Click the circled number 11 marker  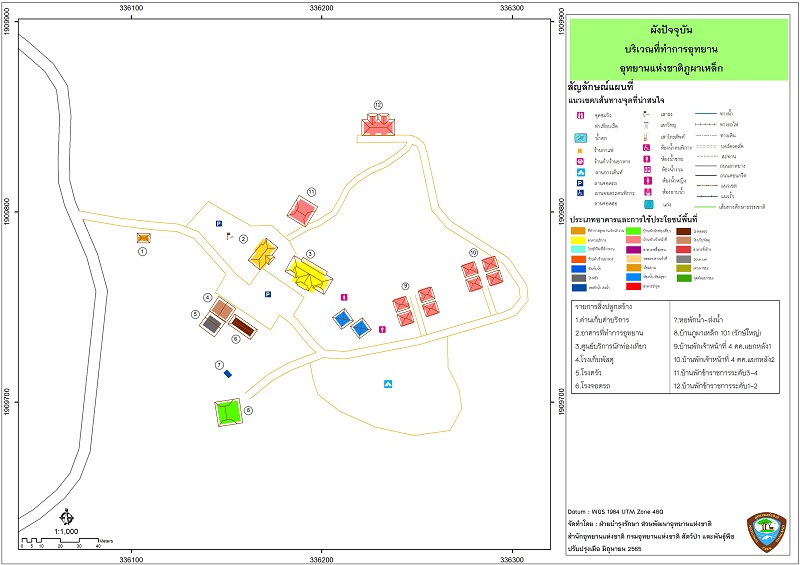[311, 192]
